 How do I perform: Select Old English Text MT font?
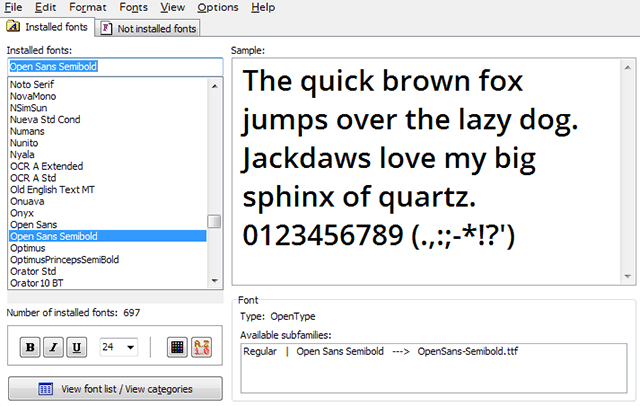click(x=108, y=190)
